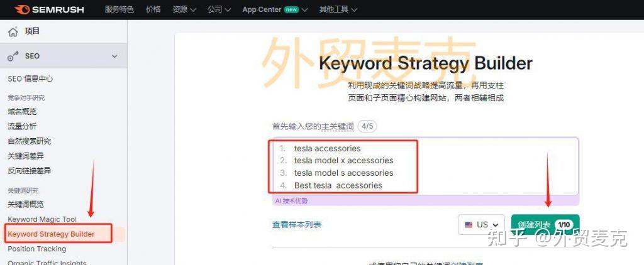Click the 竞争对手研究 section heading
Viewport: 644px width, 265px height.
coord(26,97)
